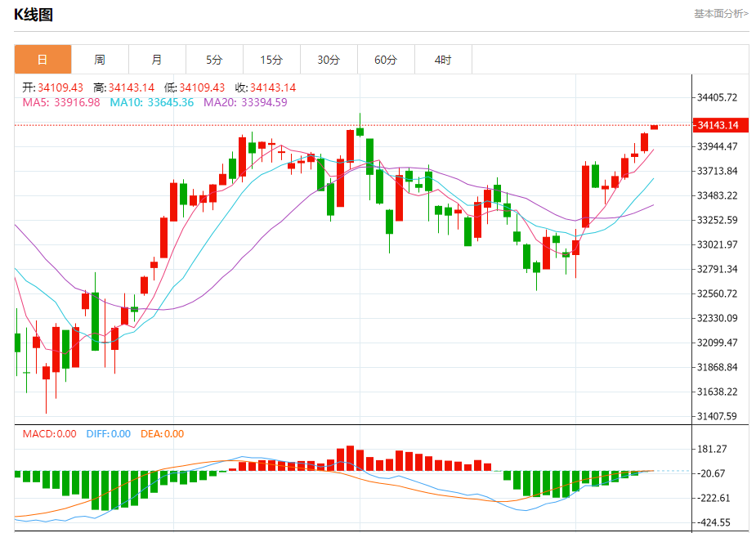Click the DEA:0.00 indicator label
This screenshot has width=756, height=533.
point(162,433)
